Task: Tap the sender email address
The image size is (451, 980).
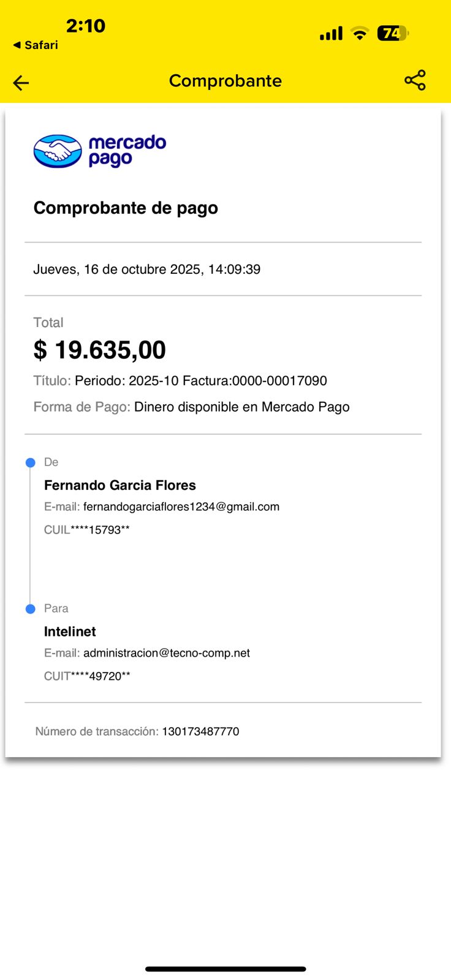Action: (x=181, y=507)
